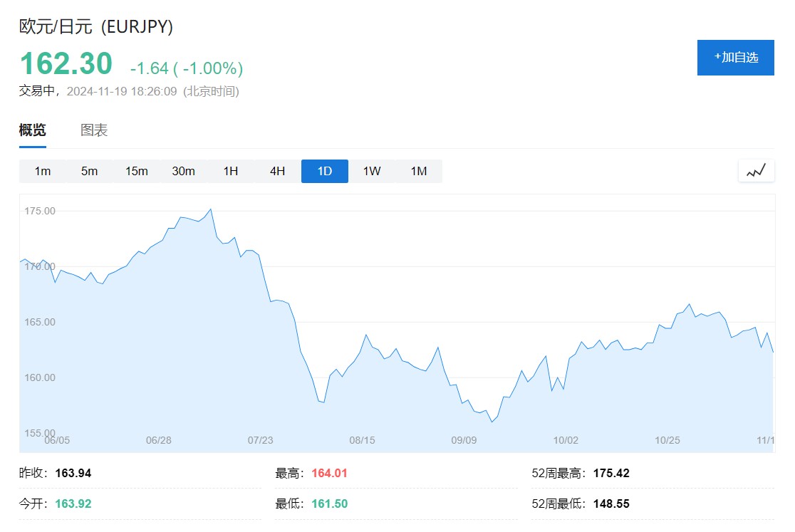Screen dimensions: 795x532
Task: Switch to the 5m interval
Action: click(x=89, y=172)
